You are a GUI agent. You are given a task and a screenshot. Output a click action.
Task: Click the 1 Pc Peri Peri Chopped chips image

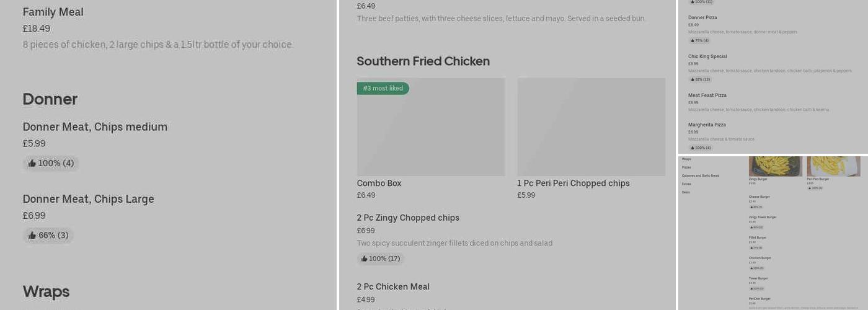coord(591,127)
